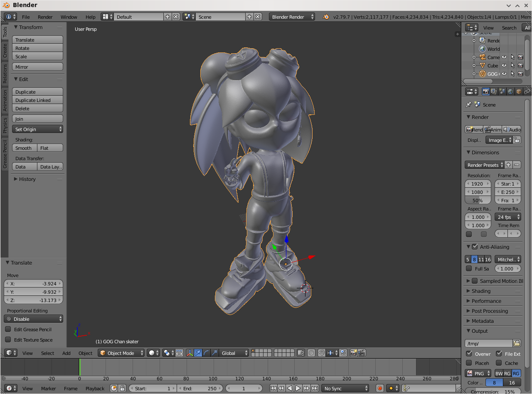Expand the Shading render panel
This screenshot has height=394, width=532.
480,291
